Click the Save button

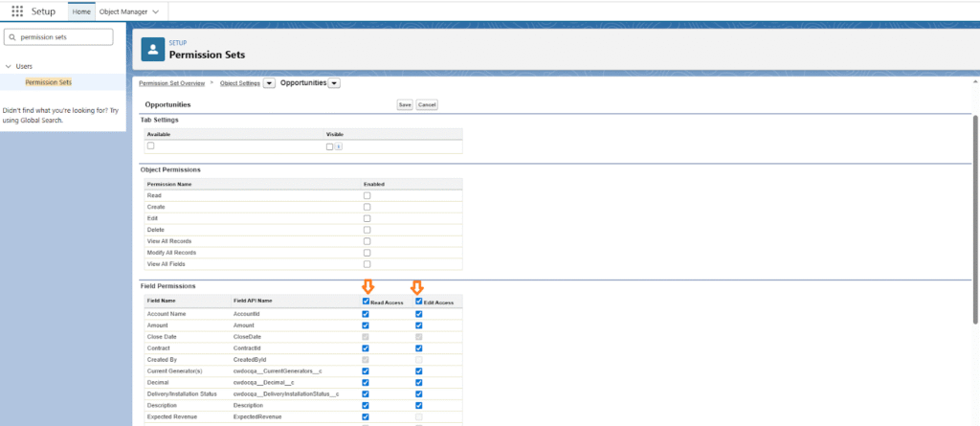(405, 104)
